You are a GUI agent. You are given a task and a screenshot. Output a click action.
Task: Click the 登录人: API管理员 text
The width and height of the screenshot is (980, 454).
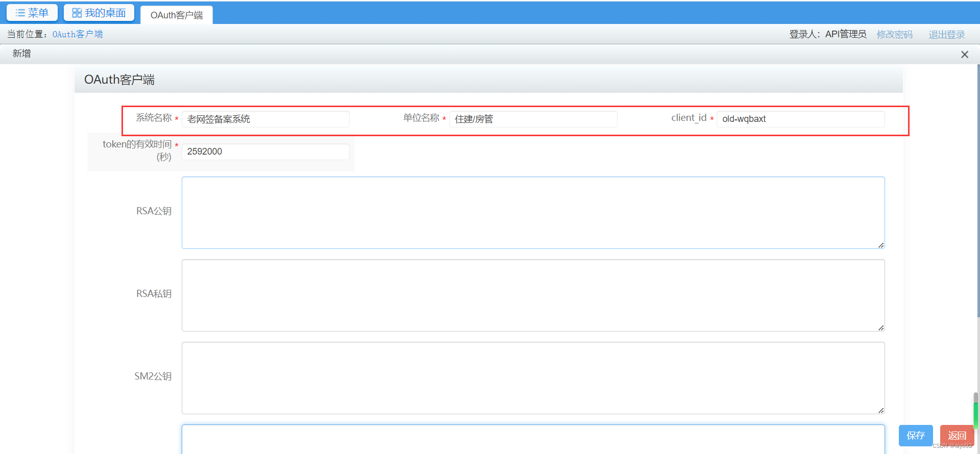(x=828, y=34)
